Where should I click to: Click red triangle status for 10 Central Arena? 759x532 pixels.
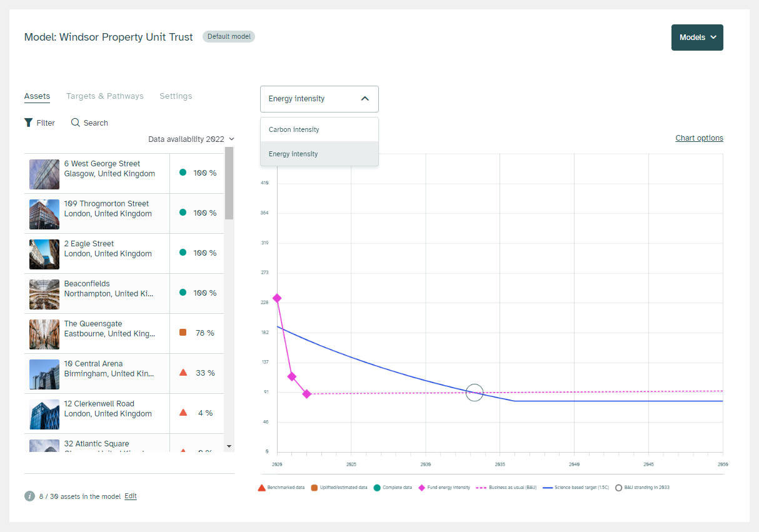183,373
